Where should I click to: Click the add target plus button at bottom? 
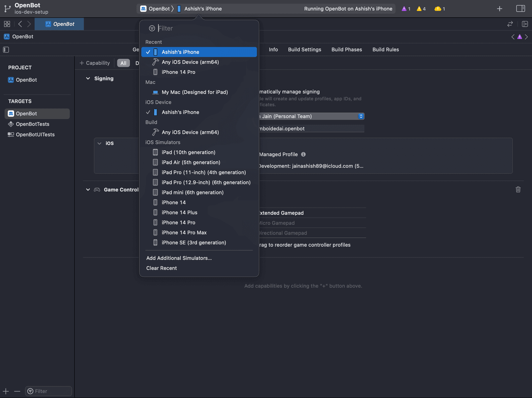6,391
